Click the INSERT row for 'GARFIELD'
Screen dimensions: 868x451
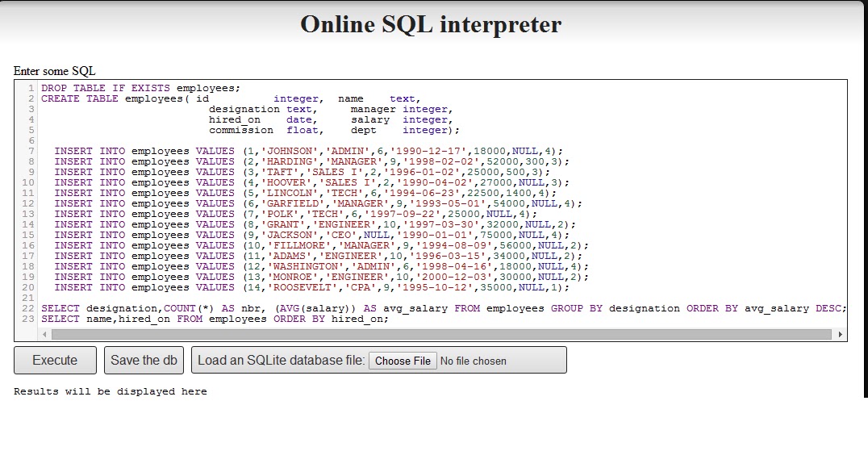click(x=319, y=203)
